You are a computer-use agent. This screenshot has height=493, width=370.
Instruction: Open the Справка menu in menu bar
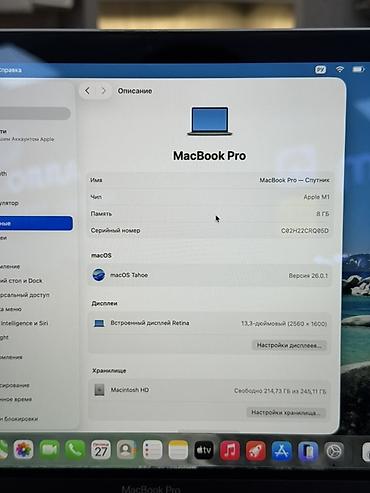tap(11, 70)
